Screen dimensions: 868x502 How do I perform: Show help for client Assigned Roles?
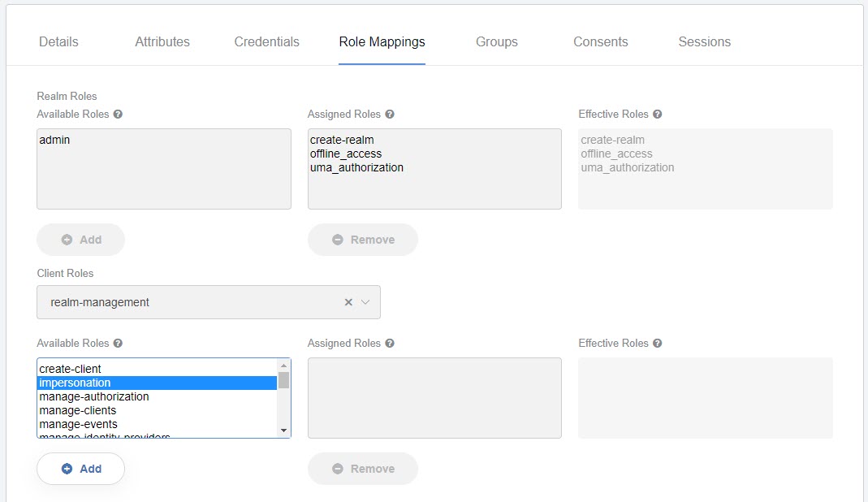[x=390, y=343]
